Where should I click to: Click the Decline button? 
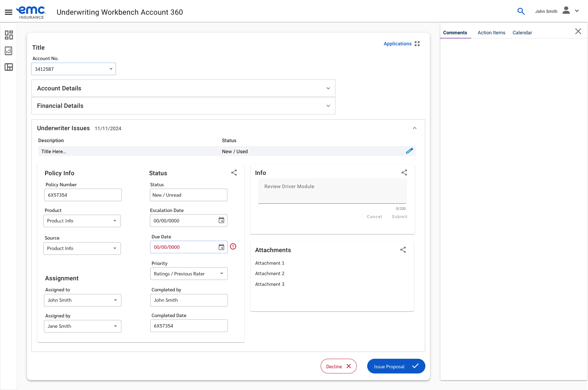pos(338,366)
